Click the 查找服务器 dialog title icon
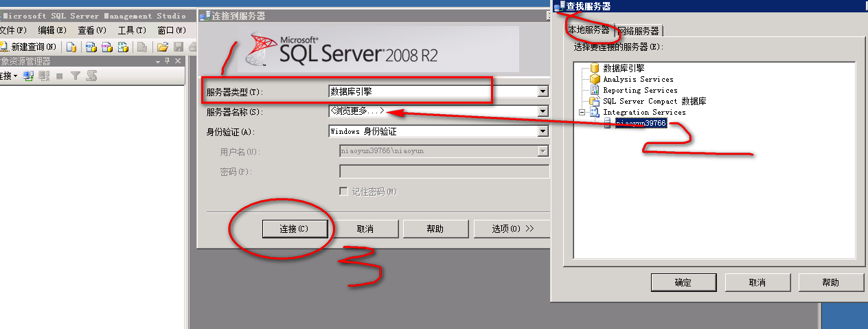The width and height of the screenshot is (868, 329). pyautogui.click(x=559, y=6)
